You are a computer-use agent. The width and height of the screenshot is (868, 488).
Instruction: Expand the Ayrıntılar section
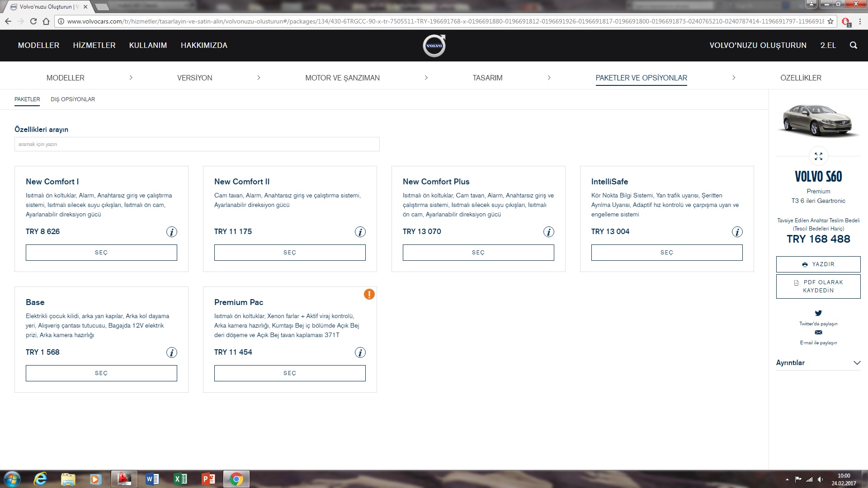pyautogui.click(x=818, y=363)
